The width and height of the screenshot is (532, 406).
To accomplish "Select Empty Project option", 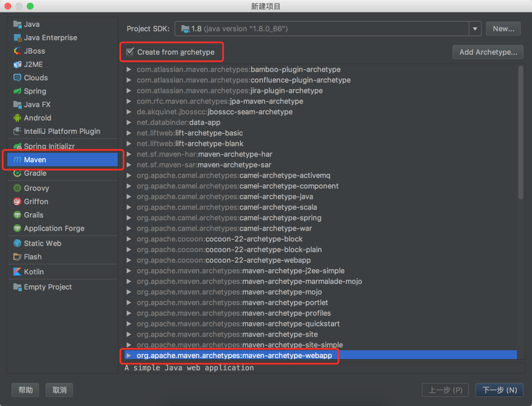I will point(63,287).
